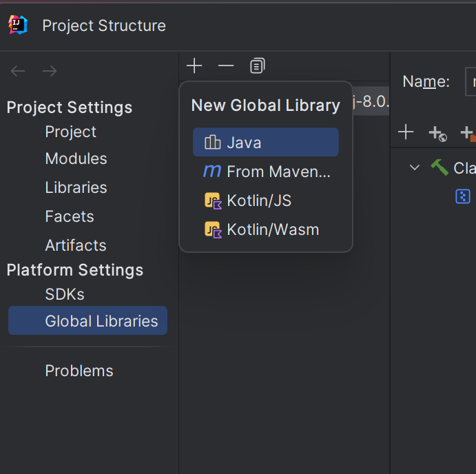The height and width of the screenshot is (474, 476).
Task: Select Global Libraries in sidebar
Action: (87, 320)
